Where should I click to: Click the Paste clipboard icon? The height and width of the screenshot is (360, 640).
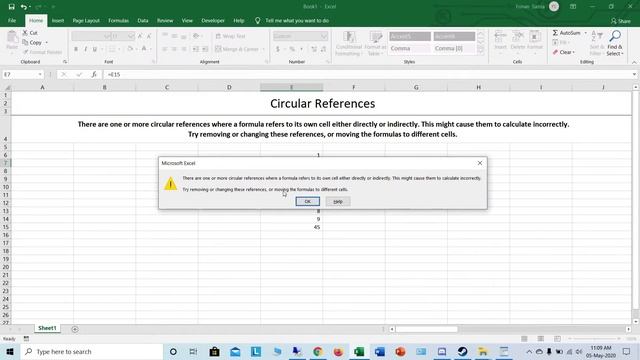coord(12,37)
